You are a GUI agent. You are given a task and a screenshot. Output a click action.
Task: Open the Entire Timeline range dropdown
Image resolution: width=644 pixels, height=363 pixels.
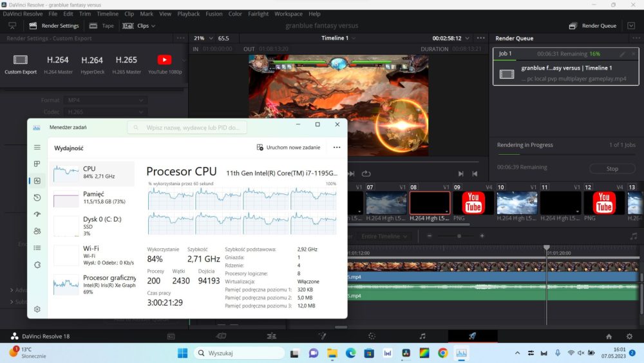pyautogui.click(x=384, y=237)
